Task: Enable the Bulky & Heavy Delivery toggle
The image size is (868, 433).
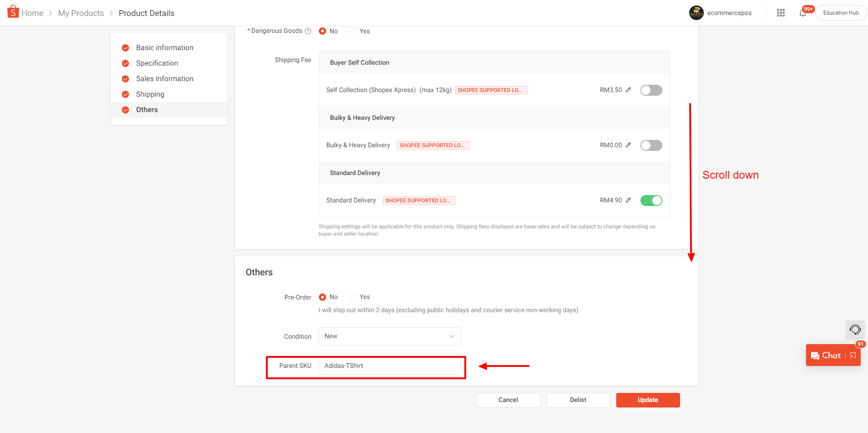Action: click(651, 145)
